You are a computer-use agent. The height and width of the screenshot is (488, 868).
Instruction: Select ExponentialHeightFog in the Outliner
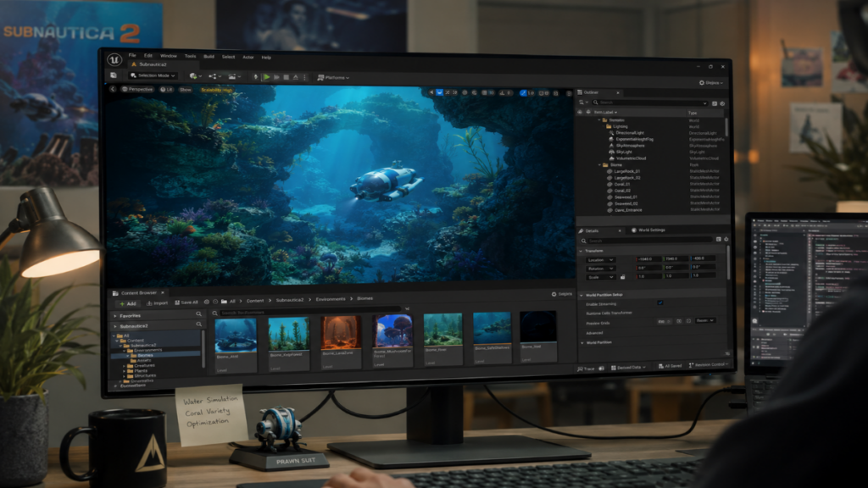(635, 139)
